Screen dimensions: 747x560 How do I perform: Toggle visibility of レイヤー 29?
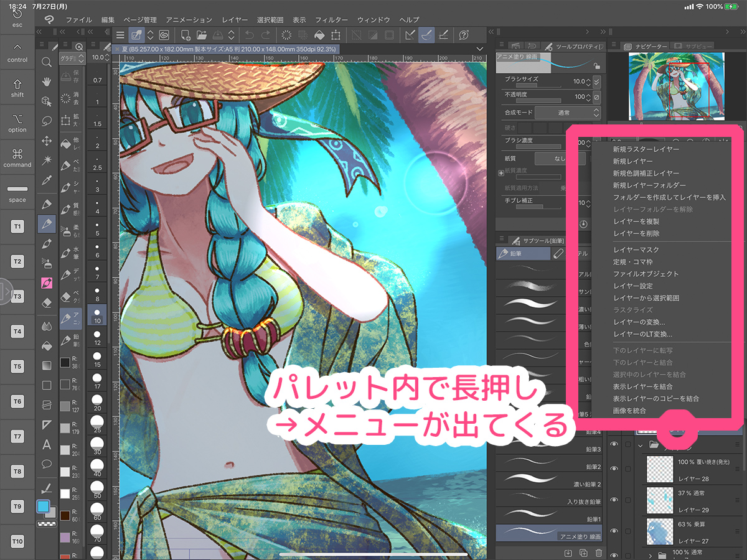[x=614, y=500]
